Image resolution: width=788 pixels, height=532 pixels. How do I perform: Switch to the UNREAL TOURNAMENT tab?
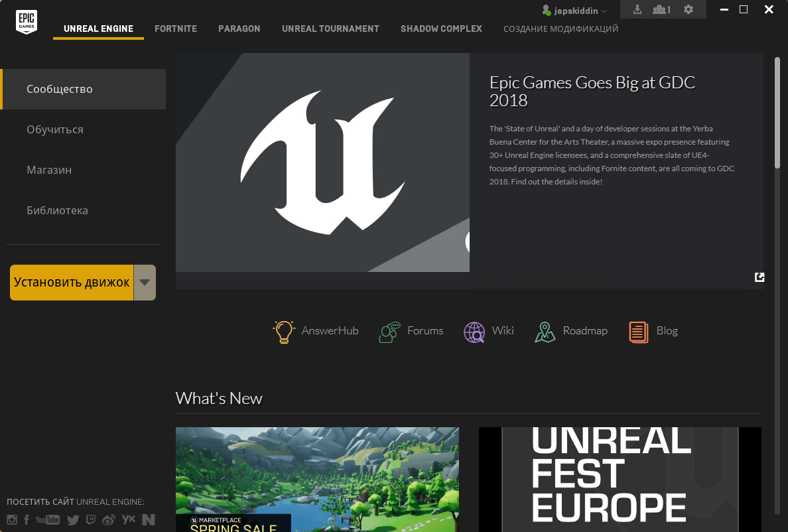pyautogui.click(x=331, y=29)
